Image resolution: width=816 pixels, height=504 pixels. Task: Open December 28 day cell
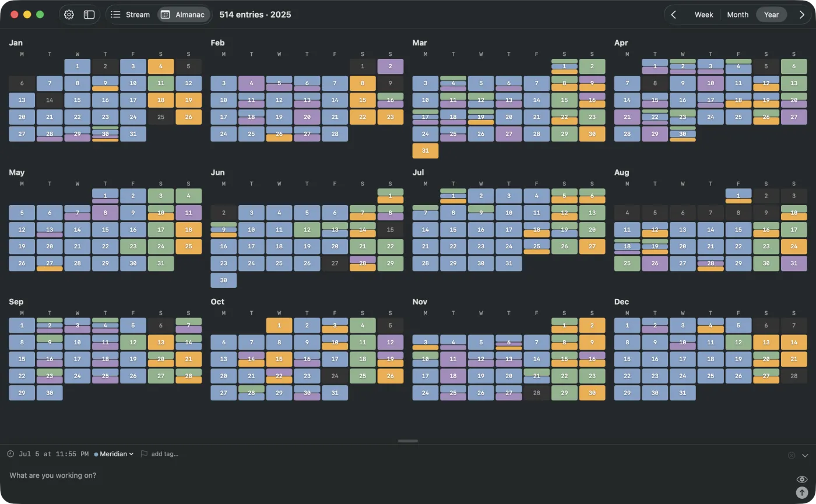point(794,376)
